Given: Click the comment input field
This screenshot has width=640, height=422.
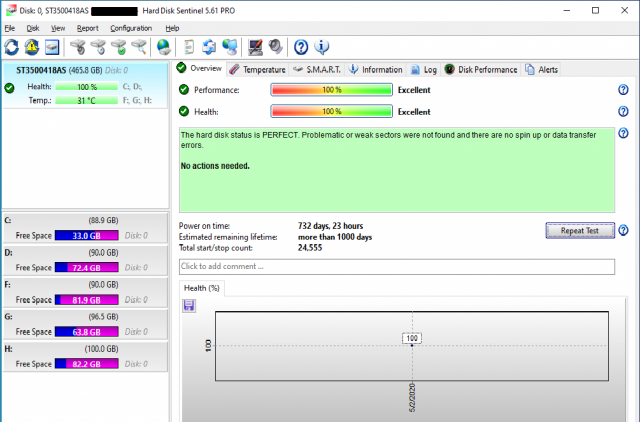Looking at the screenshot, I should tap(396, 266).
